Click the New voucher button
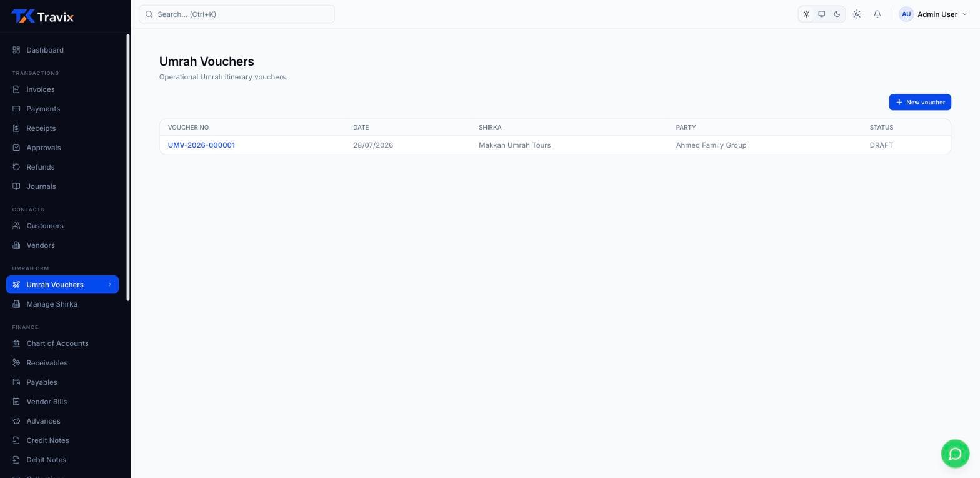Screen dimensions: 980x478 coord(920,102)
